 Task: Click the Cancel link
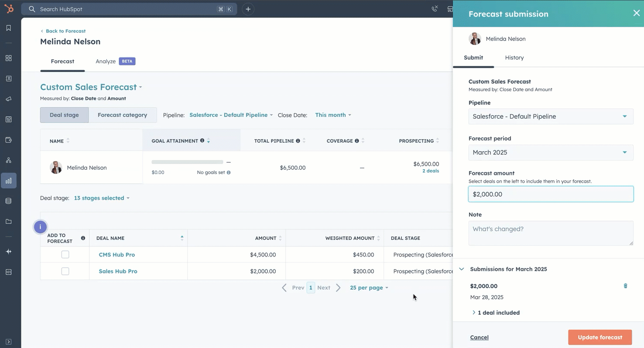pos(479,338)
